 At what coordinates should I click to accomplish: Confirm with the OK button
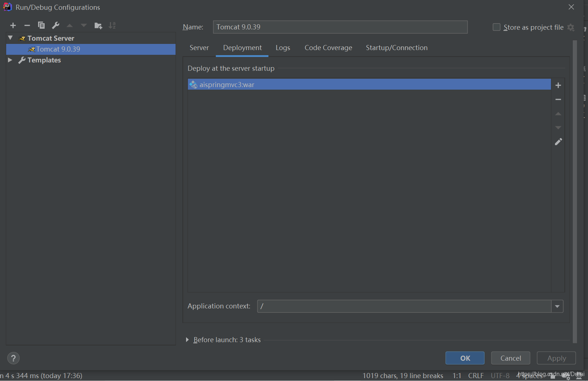click(465, 358)
